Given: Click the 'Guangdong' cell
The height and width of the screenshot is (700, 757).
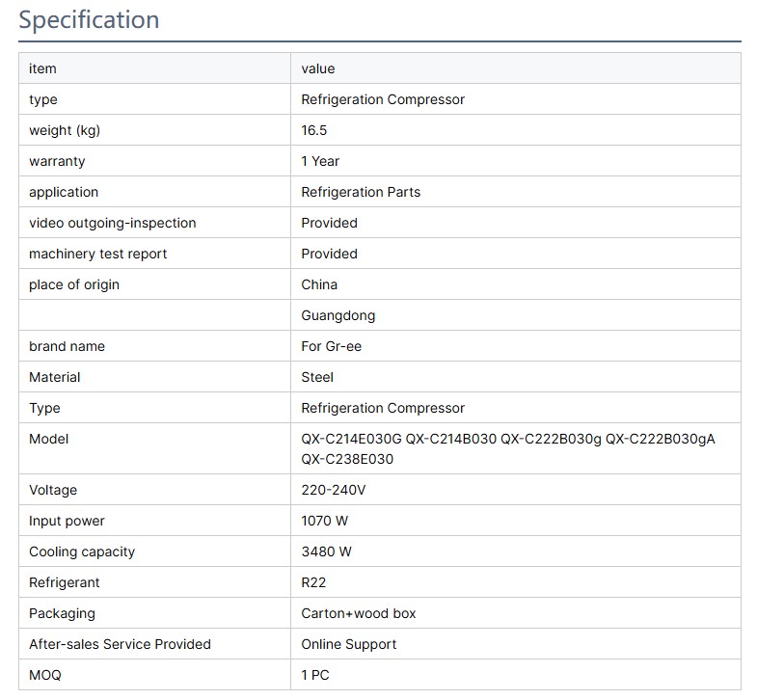Looking at the screenshot, I should pyautogui.click(x=338, y=315).
